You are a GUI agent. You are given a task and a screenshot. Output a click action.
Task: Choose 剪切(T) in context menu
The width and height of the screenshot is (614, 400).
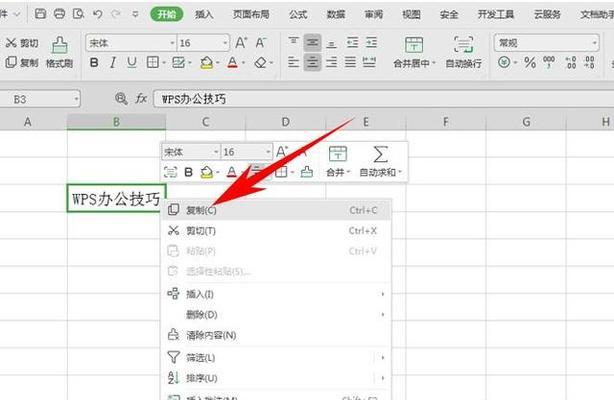pos(276,230)
